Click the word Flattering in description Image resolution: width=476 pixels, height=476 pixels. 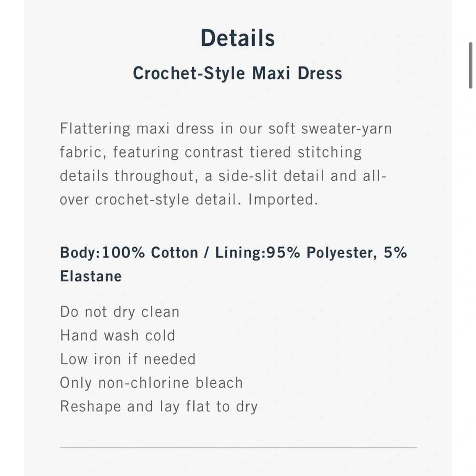click(95, 129)
